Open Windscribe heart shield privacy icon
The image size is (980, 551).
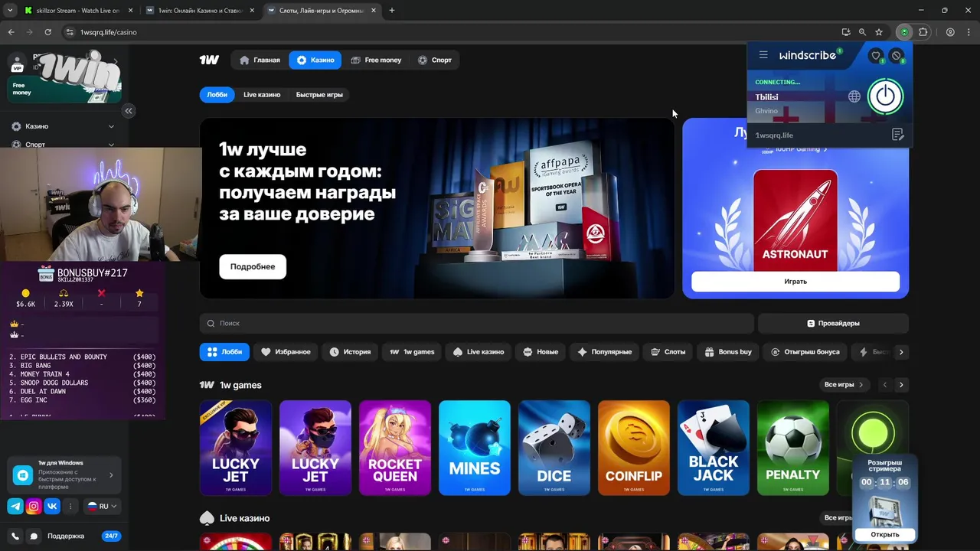[877, 55]
